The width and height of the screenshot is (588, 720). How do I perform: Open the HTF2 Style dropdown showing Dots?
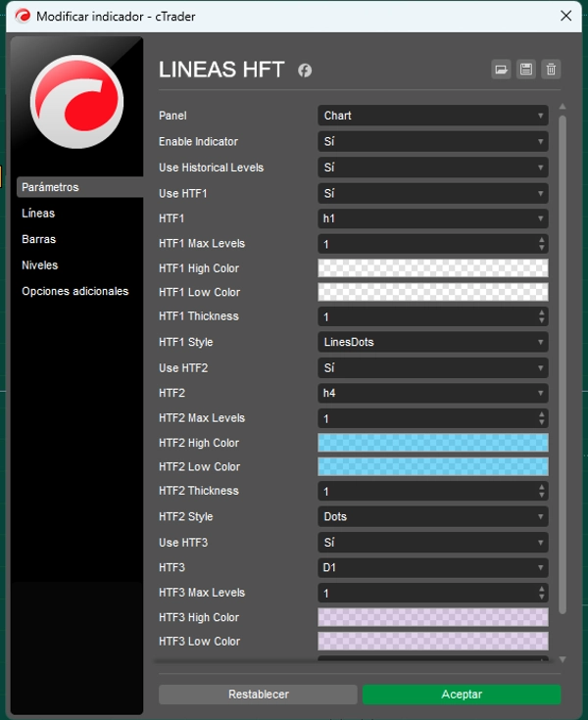tap(433, 516)
